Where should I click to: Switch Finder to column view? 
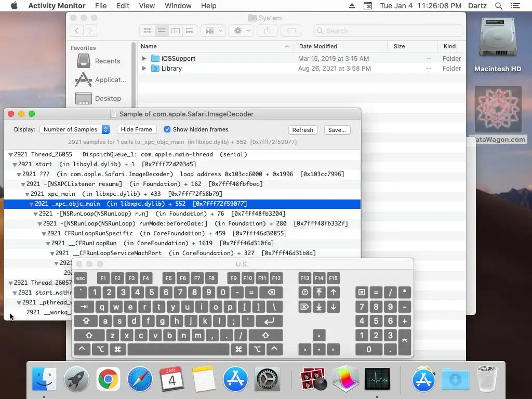click(176, 31)
